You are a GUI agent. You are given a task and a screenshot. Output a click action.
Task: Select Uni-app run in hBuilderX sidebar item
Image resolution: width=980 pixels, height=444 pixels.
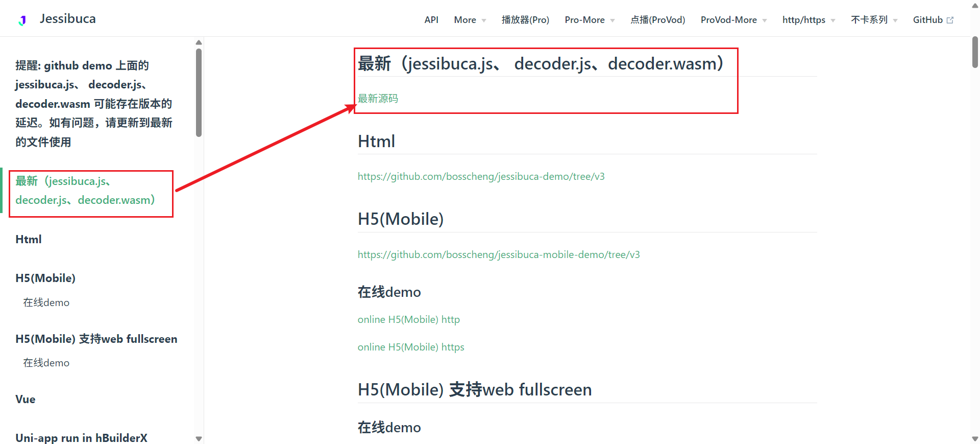point(81,438)
